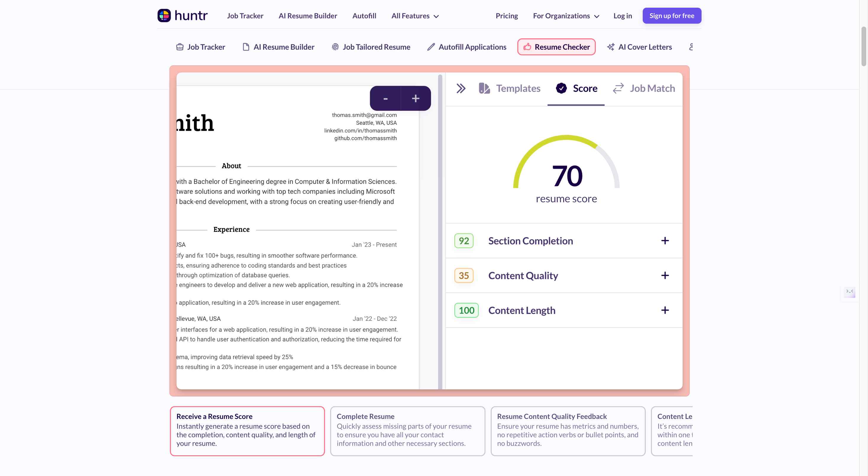The image size is (868, 476).
Task: Click the resume preview vertical scrollbar
Action: (440, 232)
